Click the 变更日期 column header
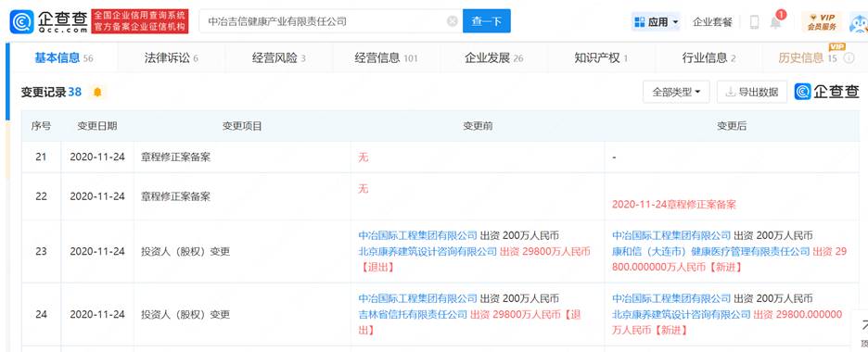 pos(96,126)
